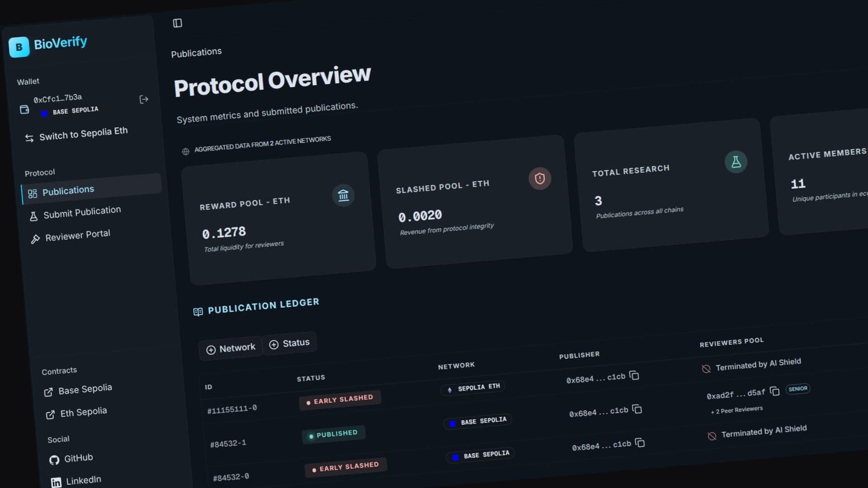Click the BioVerify brand name
Screen dimensions: 868x488
click(61, 43)
